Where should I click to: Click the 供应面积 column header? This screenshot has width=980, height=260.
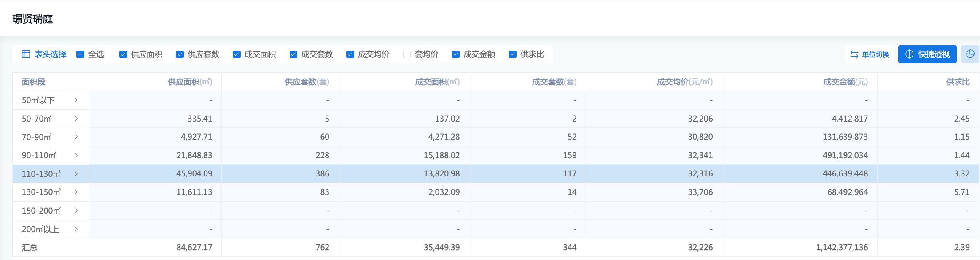coord(190,82)
